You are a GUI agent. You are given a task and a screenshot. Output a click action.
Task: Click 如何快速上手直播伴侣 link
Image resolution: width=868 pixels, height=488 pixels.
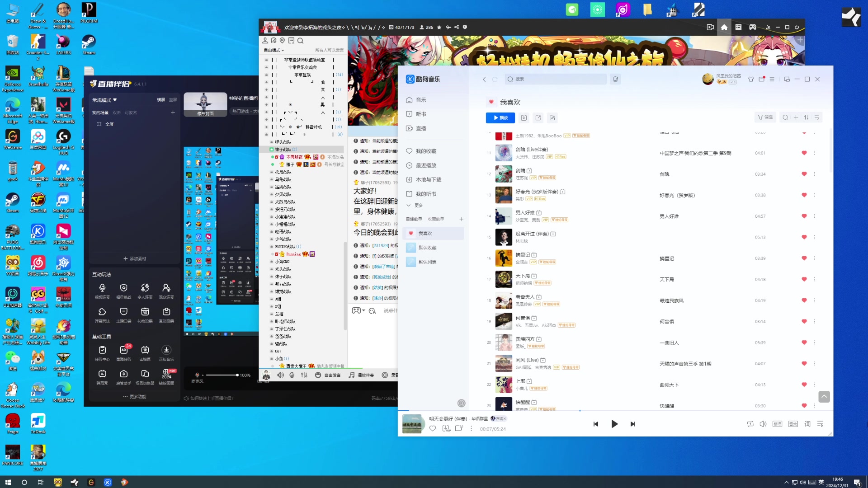point(209,399)
